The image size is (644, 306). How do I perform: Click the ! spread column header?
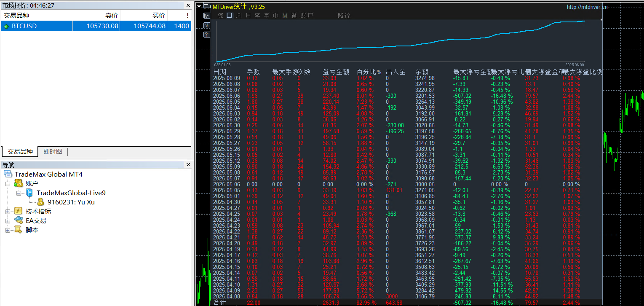[x=179, y=16]
